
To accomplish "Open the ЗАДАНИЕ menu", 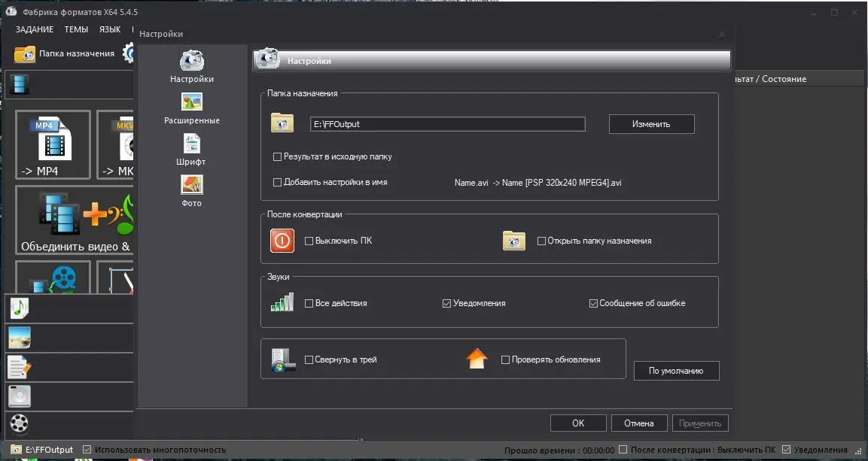I will (35, 29).
